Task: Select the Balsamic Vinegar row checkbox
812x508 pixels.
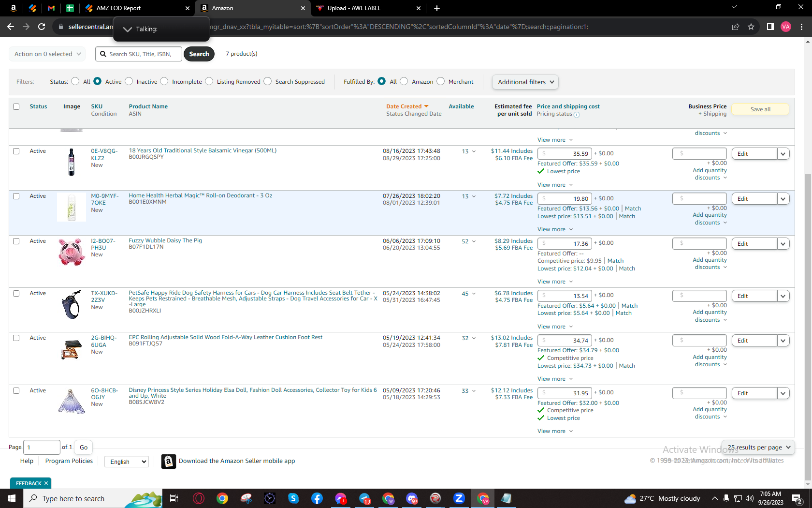Action: (16, 151)
